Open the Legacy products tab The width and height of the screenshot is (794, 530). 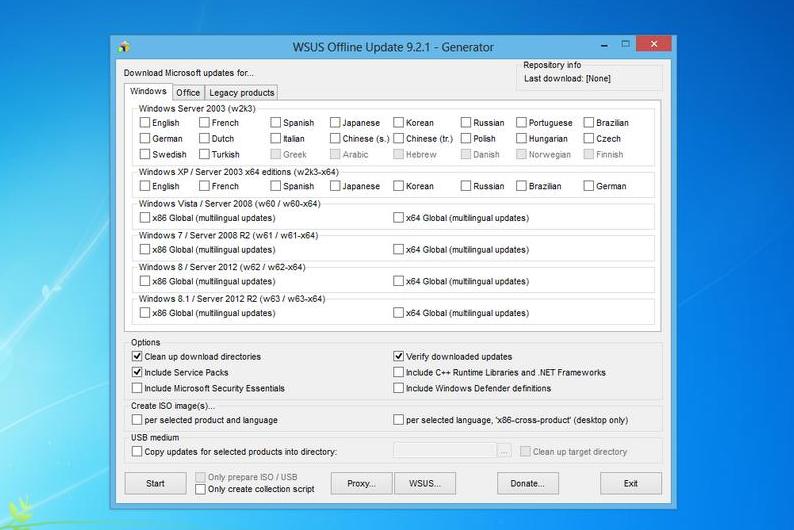tap(242, 93)
